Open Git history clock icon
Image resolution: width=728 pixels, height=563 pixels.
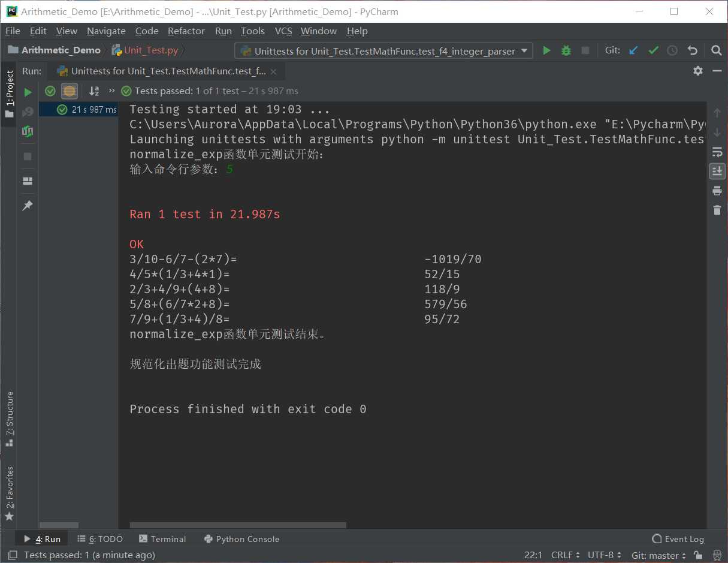click(672, 51)
